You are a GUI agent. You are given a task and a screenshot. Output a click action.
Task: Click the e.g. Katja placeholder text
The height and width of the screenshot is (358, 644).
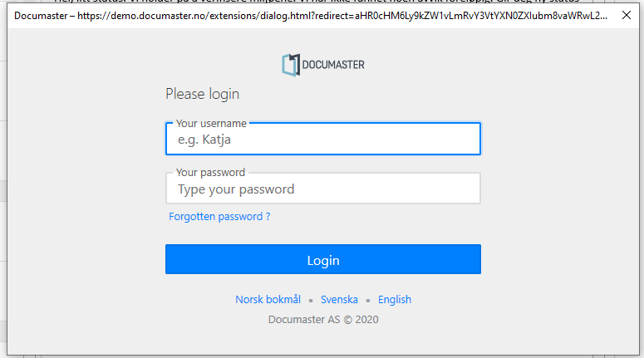[204, 140]
